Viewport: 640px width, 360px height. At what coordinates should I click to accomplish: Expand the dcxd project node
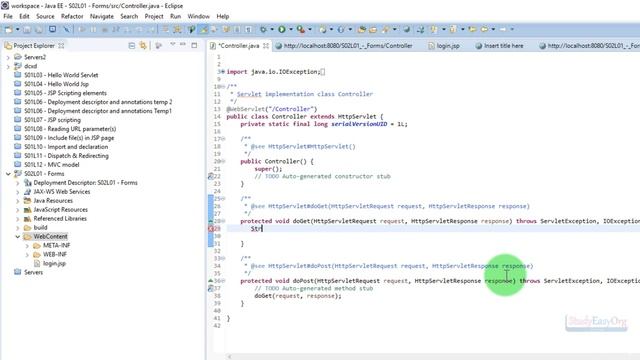(x=8, y=66)
